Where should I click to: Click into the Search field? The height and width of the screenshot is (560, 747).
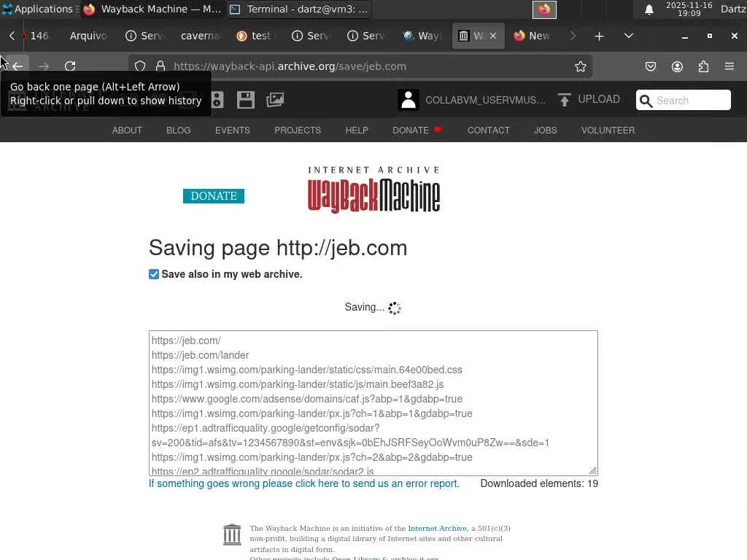[691, 101]
